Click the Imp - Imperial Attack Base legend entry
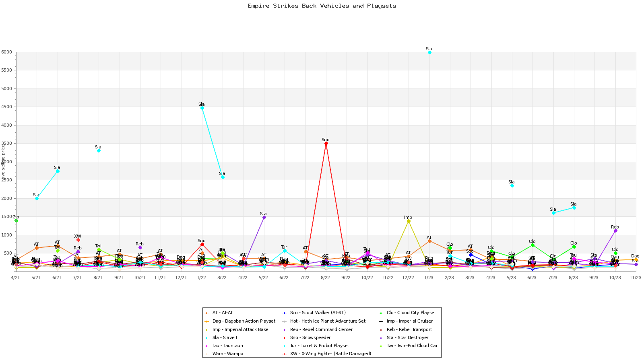The height and width of the screenshot is (362, 644). point(236,329)
